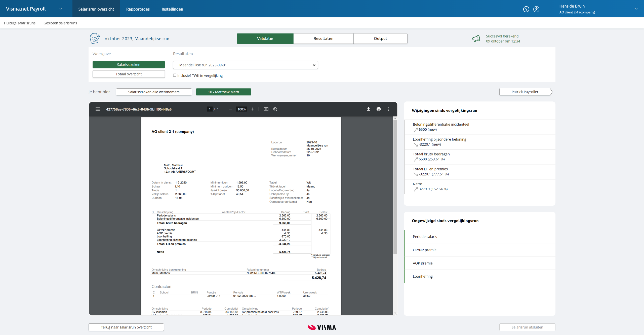644x335 pixels.
Task: Open the Rapportages menu
Action: pyautogui.click(x=138, y=9)
